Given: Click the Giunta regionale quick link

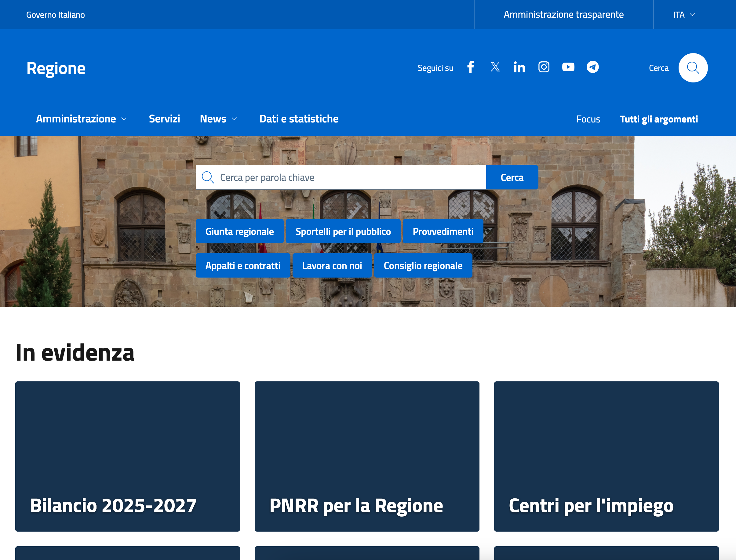Looking at the screenshot, I should (239, 231).
